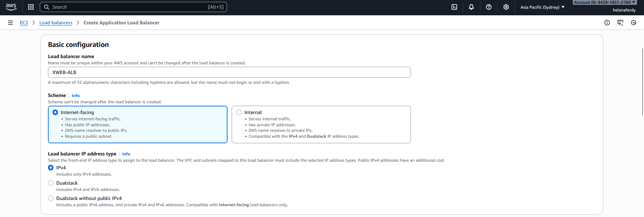
Task: Open the Account ID dropdown menu
Action: click(604, 2)
